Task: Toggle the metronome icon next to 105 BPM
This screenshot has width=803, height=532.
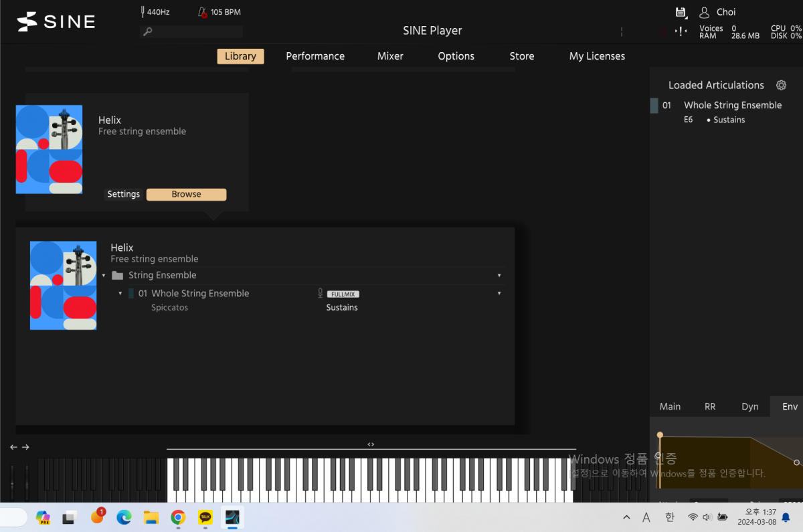Action: coord(202,12)
